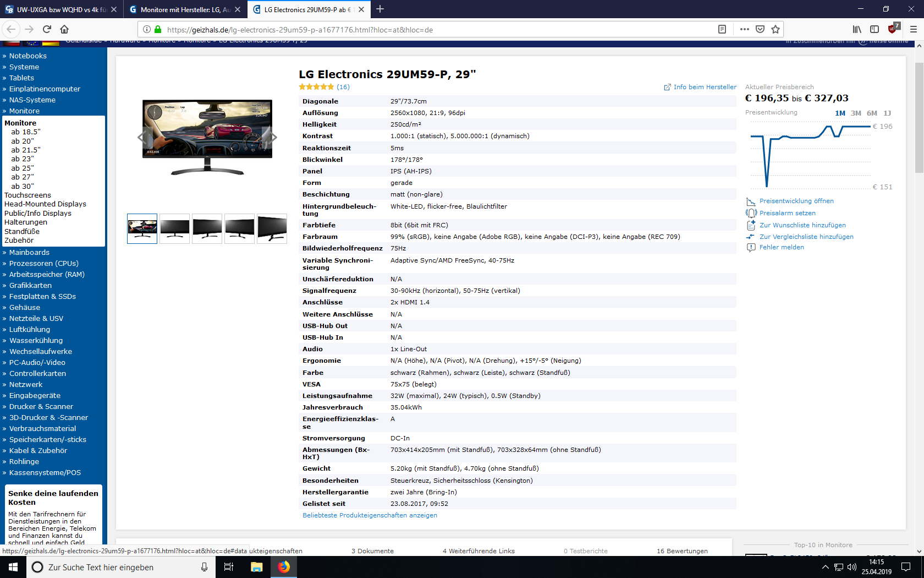Open Halterungen subcategory
Screen dimensions: 924x578
pos(26,222)
